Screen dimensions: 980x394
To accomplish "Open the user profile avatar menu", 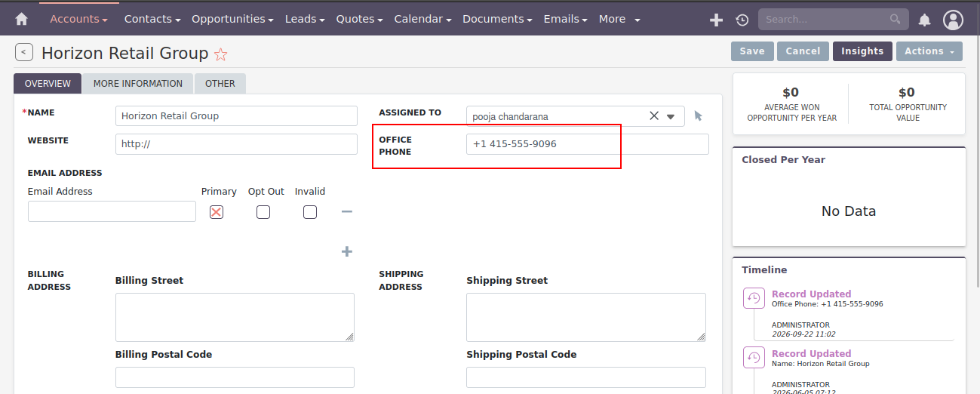I will 954,20.
